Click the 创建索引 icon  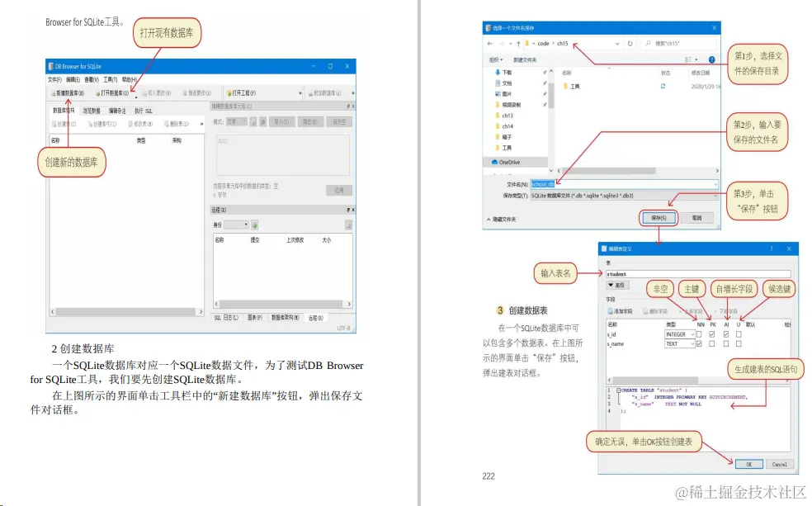[90, 124]
